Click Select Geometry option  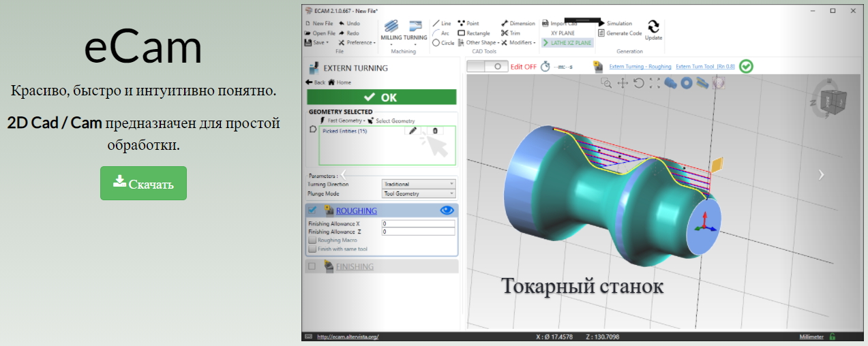coord(391,121)
